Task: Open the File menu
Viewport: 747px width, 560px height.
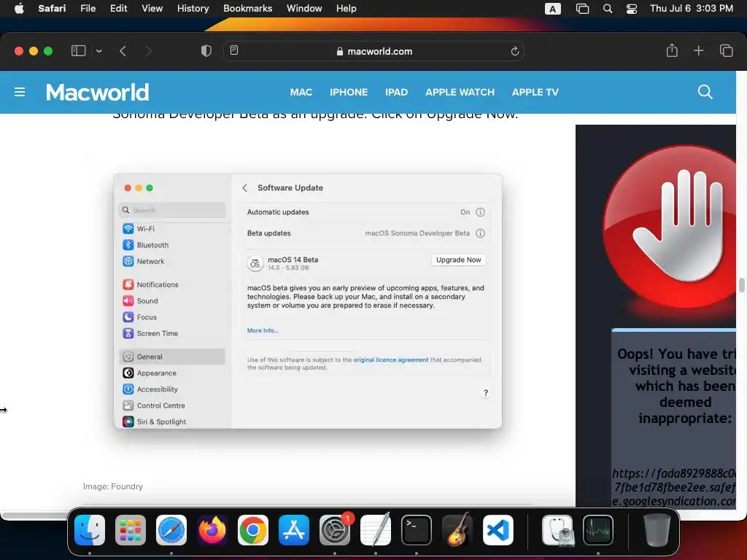Action: click(88, 9)
